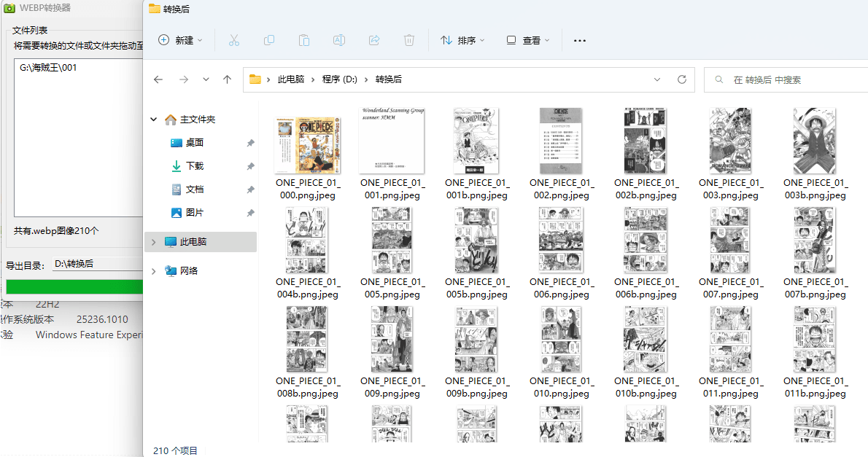Viewport: 868px width, 457px height.
Task: Select thumbnail ONE_PIECE_01_001b.png.jpeg
Action: click(476, 141)
